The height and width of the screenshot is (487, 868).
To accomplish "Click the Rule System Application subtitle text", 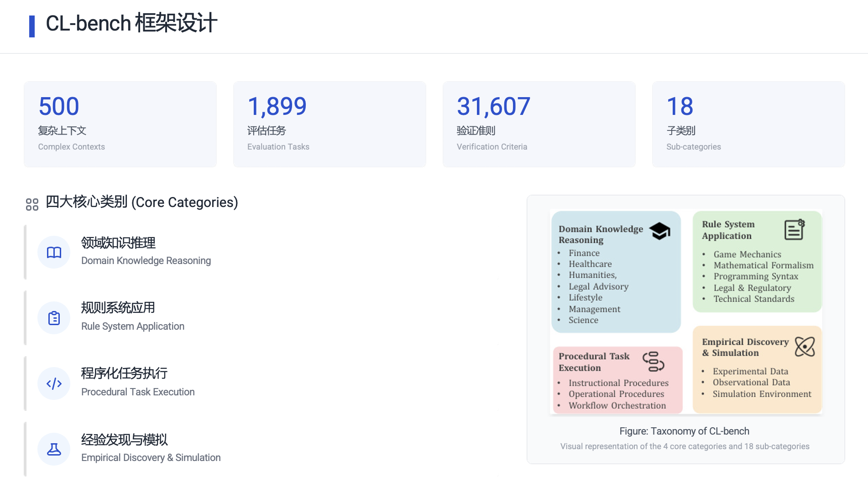I will (133, 326).
